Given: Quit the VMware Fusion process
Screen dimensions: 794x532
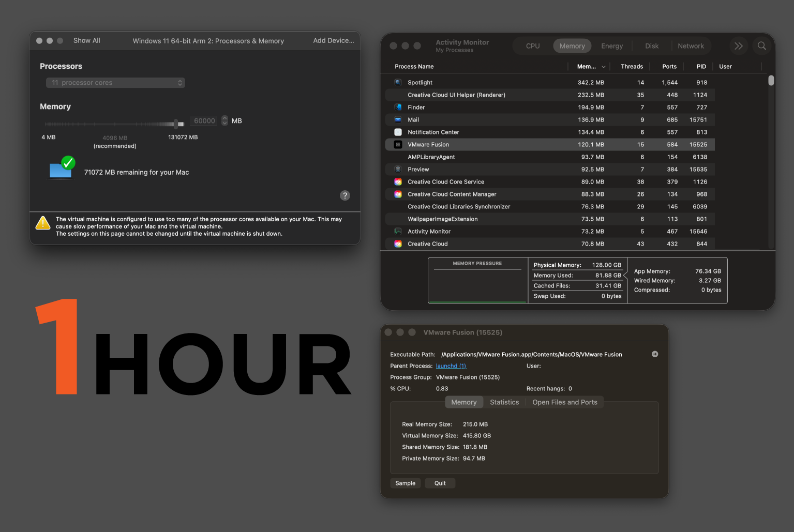Looking at the screenshot, I should pos(440,483).
